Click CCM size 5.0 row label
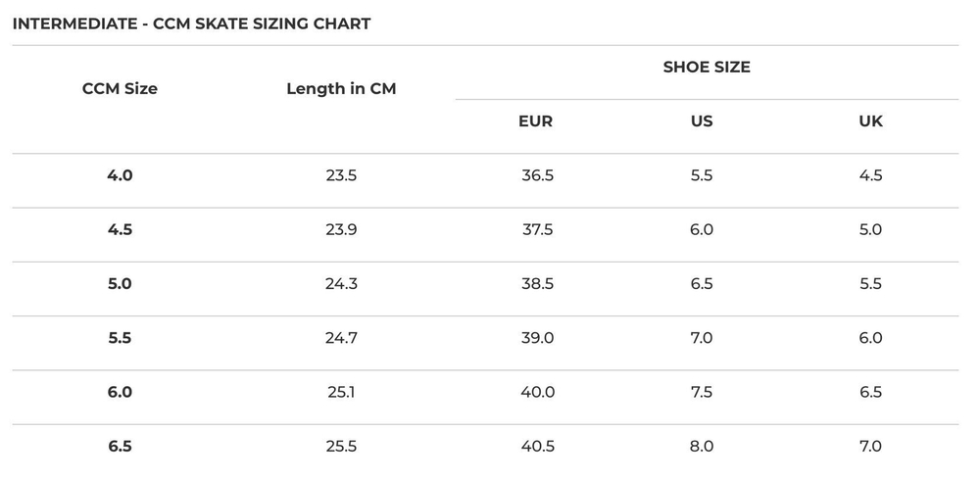Image resolution: width=980 pixels, height=481 pixels. click(120, 284)
